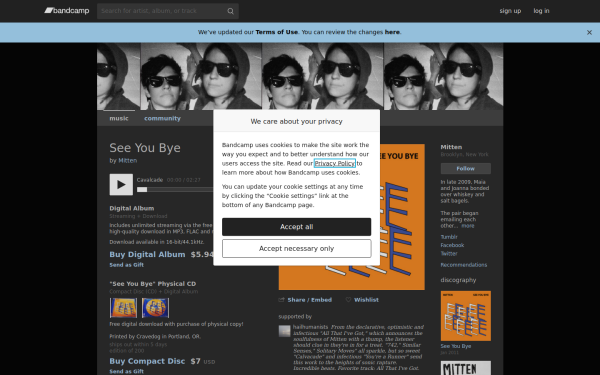Click the Wishlist heart icon
Image resolution: width=600 pixels, height=375 pixels.
[x=348, y=300]
